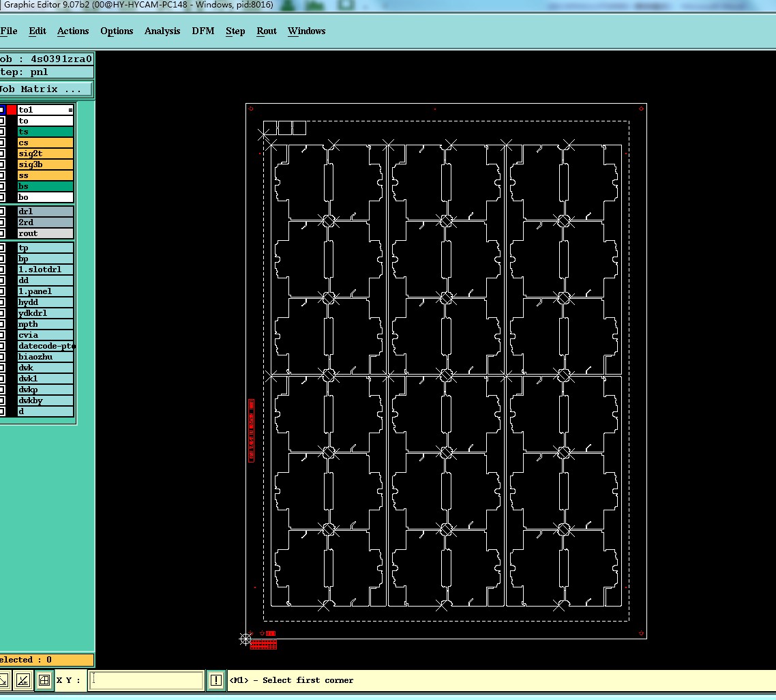Image resolution: width=776 pixels, height=700 pixels.
Task: Select the dwk1 layer row
Action: coord(46,379)
